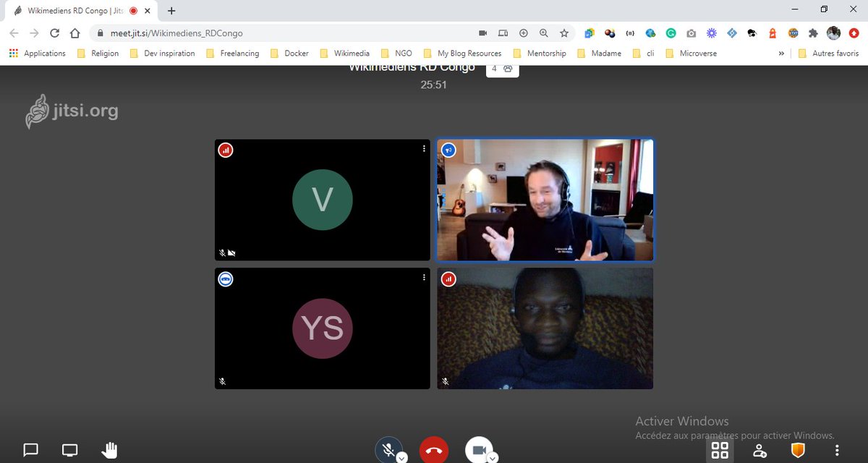
Task: Expand audio settings arrow beside microphone
Action: pos(401,458)
